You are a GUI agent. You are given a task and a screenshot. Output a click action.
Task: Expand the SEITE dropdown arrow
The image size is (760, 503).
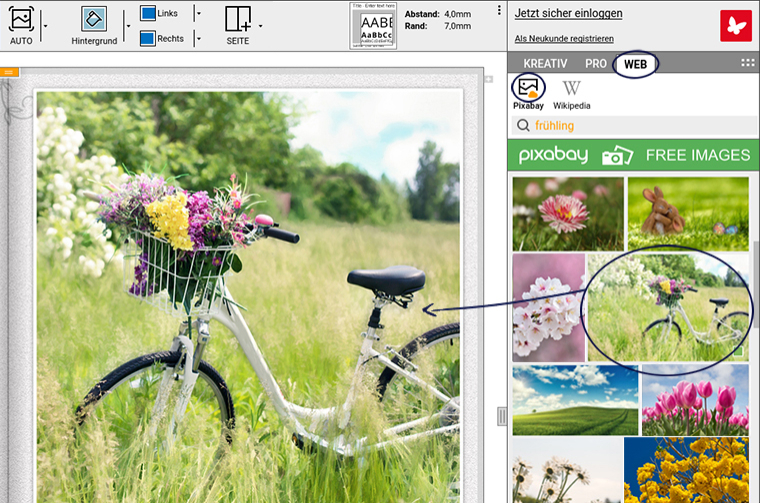coord(261,24)
